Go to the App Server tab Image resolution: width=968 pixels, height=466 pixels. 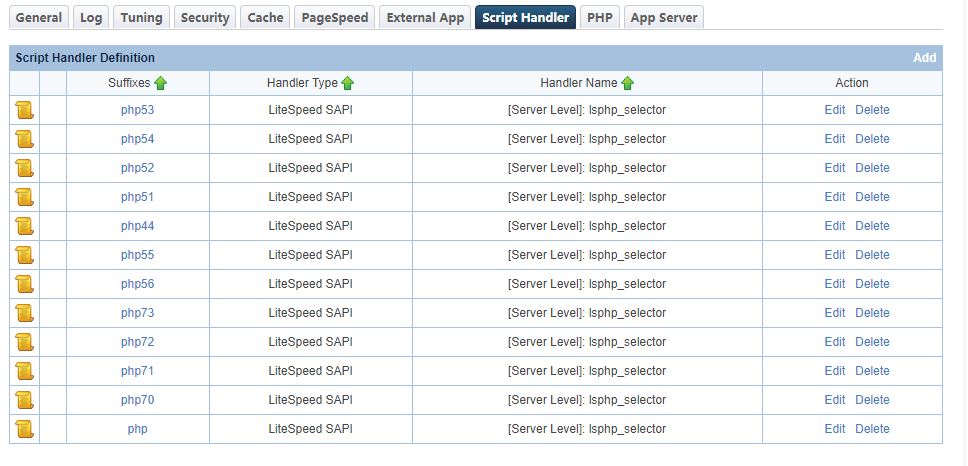click(664, 17)
